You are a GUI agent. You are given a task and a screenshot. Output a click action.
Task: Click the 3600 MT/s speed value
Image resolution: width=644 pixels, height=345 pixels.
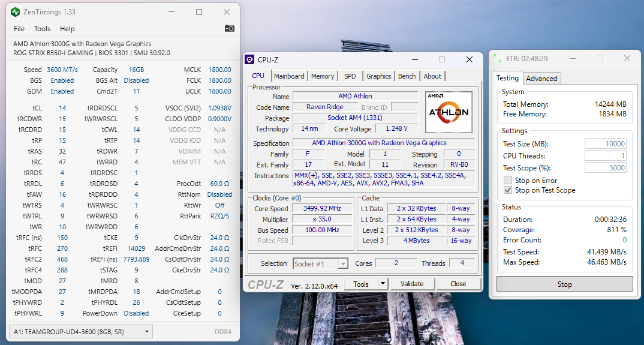(x=62, y=70)
